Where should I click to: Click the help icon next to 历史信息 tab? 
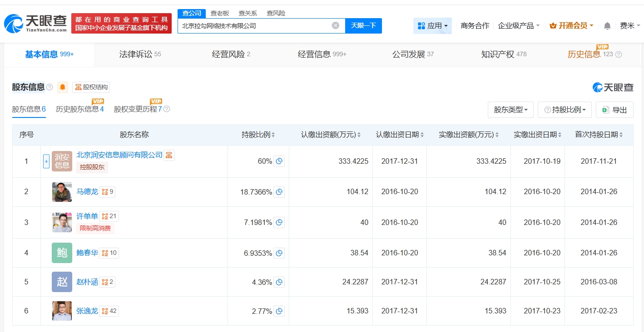[x=619, y=54]
